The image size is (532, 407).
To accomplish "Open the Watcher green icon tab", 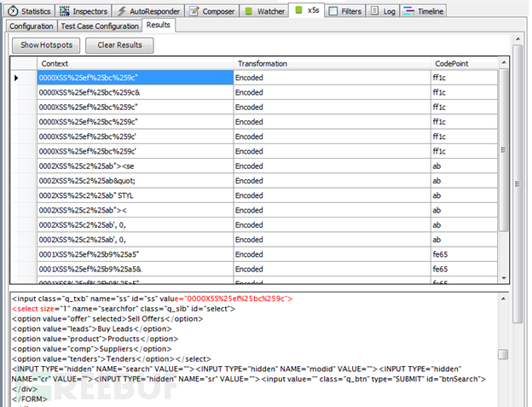I will tap(249, 11).
